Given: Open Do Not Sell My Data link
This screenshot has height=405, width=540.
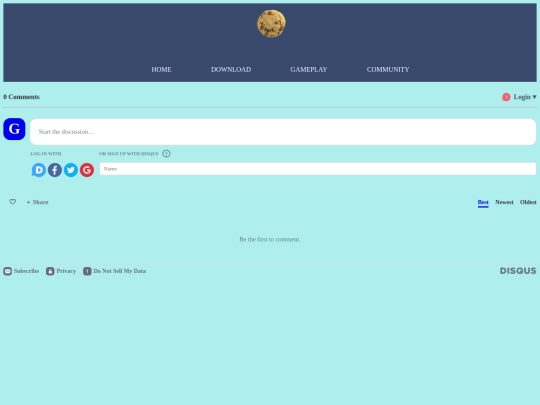Looking at the screenshot, I should point(120,271).
